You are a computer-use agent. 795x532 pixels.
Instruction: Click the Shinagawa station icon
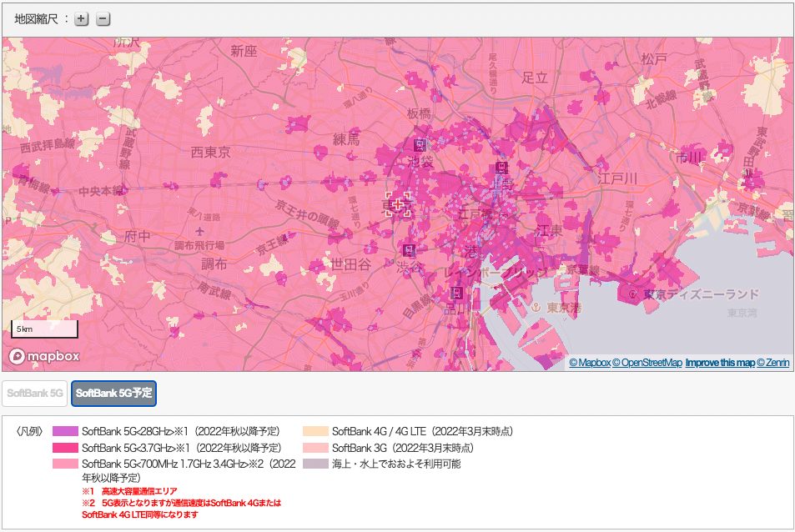tap(457, 293)
